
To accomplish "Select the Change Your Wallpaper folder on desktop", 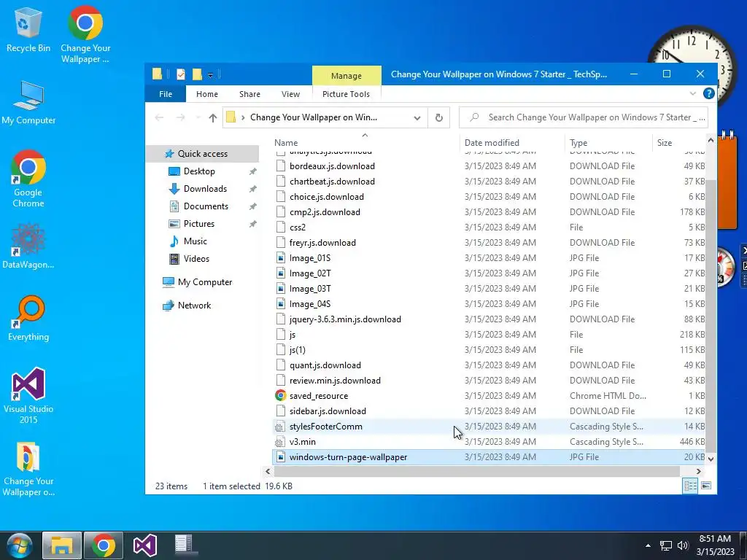I will (28, 470).
